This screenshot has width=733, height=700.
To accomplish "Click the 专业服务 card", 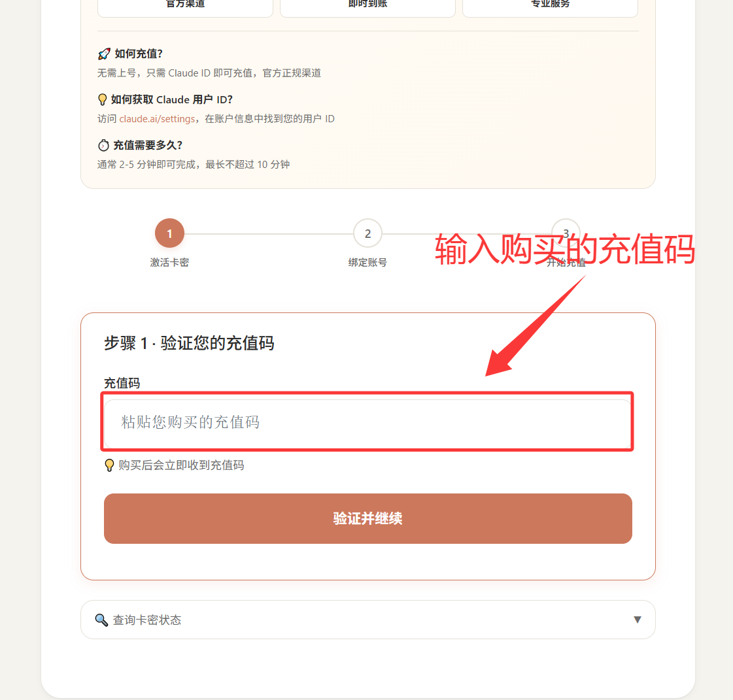I will tap(550, 6).
